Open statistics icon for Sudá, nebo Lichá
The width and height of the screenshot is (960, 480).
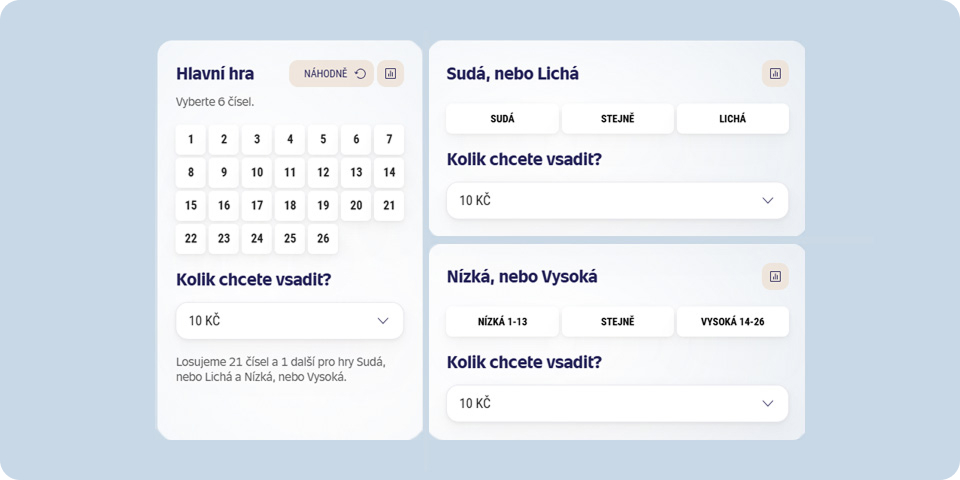click(775, 73)
